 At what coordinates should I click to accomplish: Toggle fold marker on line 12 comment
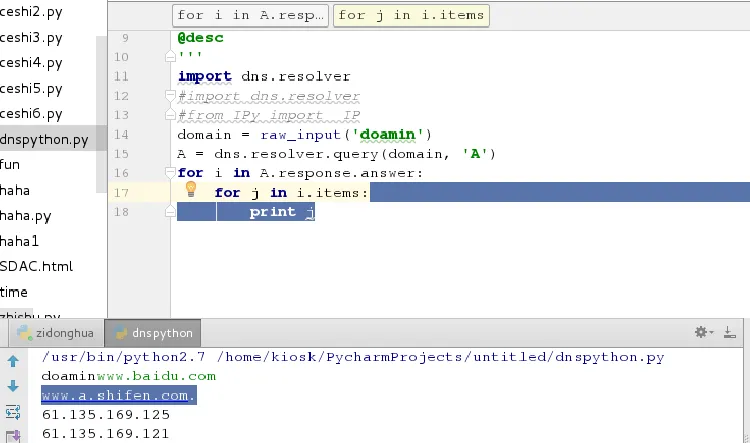170,95
